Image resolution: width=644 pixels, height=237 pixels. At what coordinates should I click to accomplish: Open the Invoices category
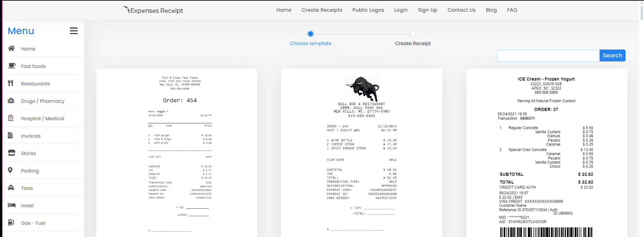pos(31,136)
